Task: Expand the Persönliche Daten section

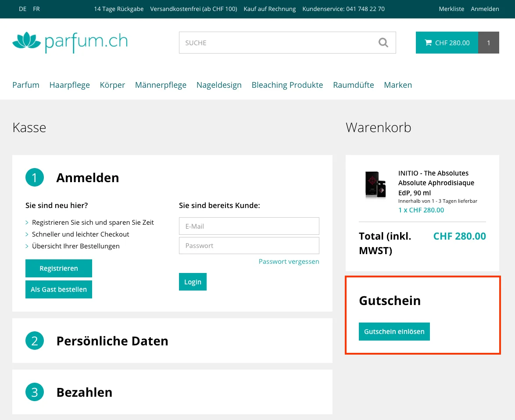Action: point(112,341)
